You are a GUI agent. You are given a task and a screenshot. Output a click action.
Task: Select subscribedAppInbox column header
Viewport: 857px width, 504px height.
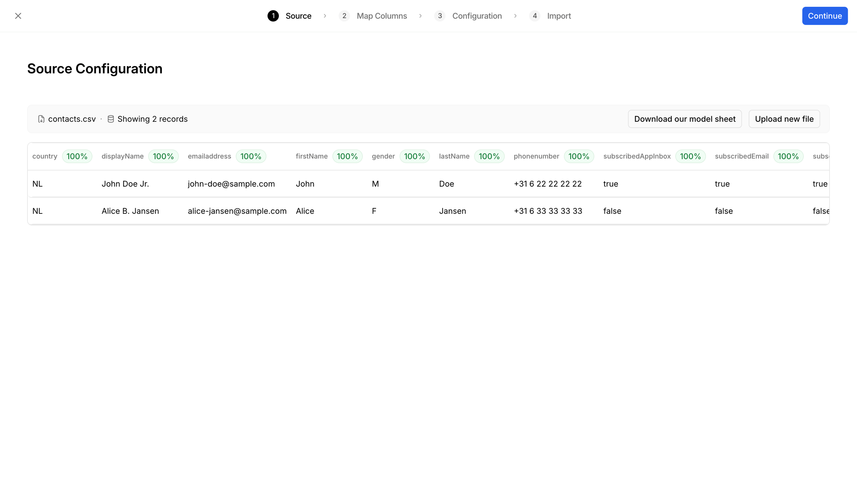[637, 156]
